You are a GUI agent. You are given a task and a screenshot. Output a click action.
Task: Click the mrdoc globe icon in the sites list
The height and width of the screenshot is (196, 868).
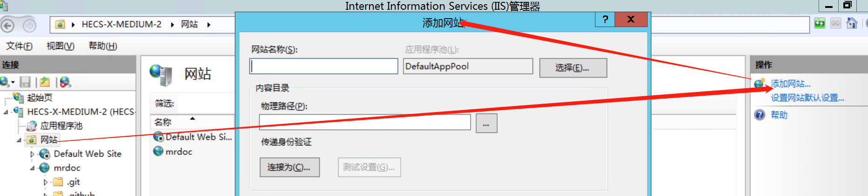pyautogui.click(x=158, y=151)
